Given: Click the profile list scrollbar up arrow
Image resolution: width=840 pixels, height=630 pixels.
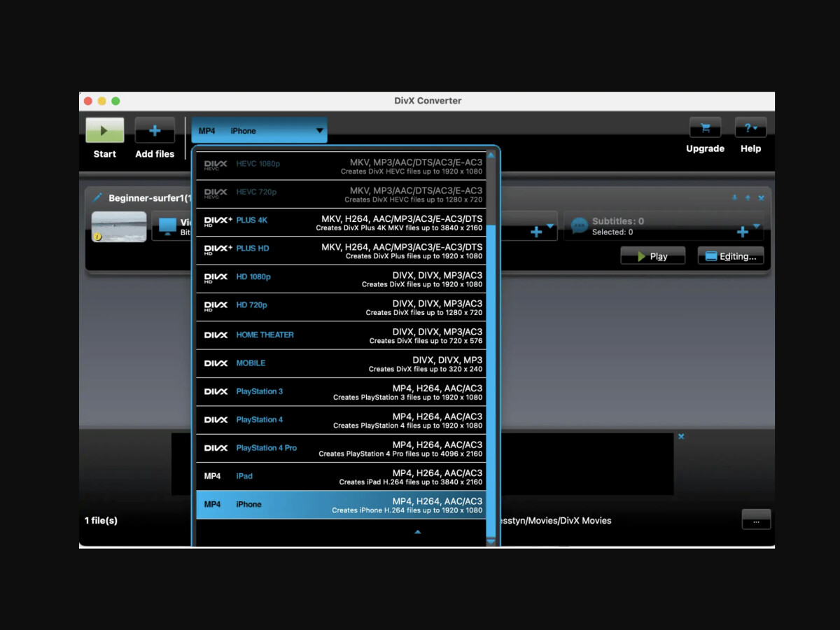Looking at the screenshot, I should 491,155.
